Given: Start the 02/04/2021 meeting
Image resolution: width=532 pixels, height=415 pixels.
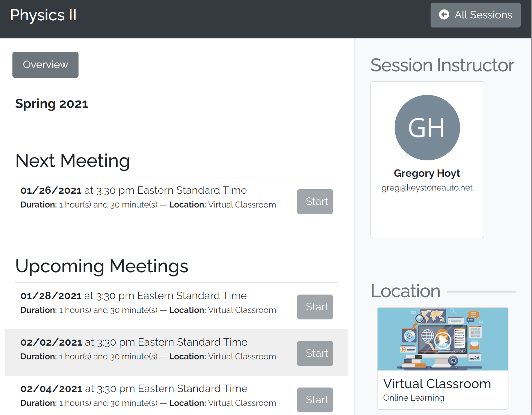Looking at the screenshot, I should pyautogui.click(x=315, y=400).
